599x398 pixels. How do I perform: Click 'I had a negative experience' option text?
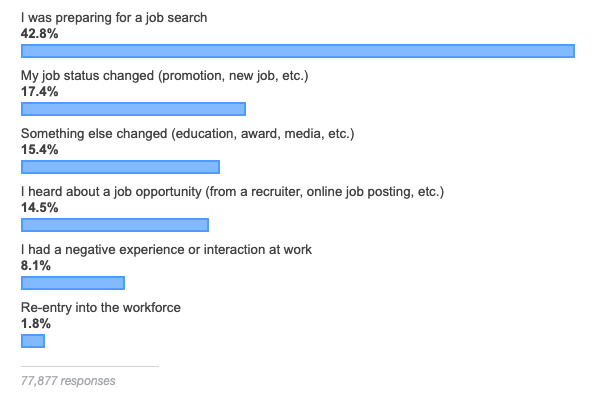click(166, 250)
